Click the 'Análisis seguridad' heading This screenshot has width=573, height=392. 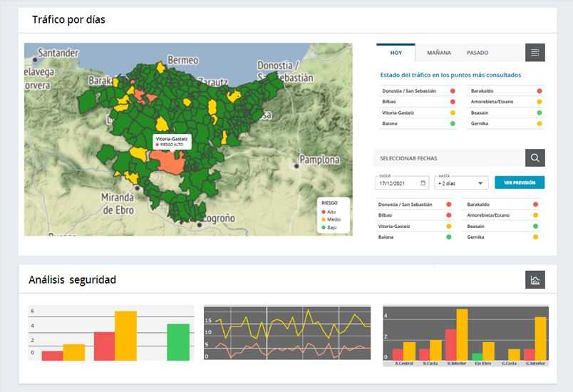(73, 280)
